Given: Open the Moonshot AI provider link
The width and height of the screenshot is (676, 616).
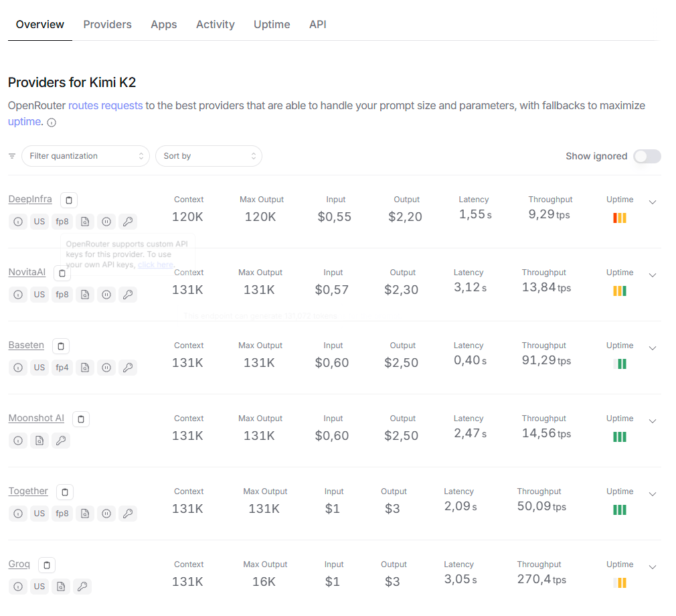Looking at the screenshot, I should 36,418.
